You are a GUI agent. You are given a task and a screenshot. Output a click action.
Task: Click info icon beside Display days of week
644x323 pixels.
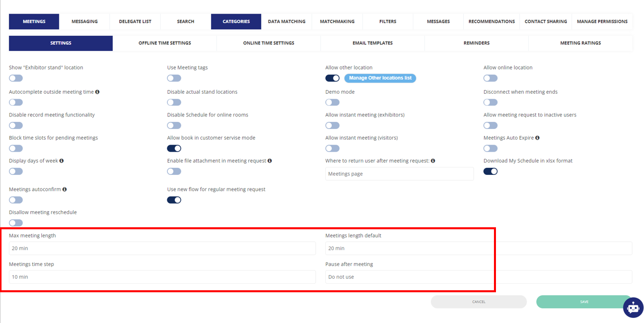click(x=61, y=161)
